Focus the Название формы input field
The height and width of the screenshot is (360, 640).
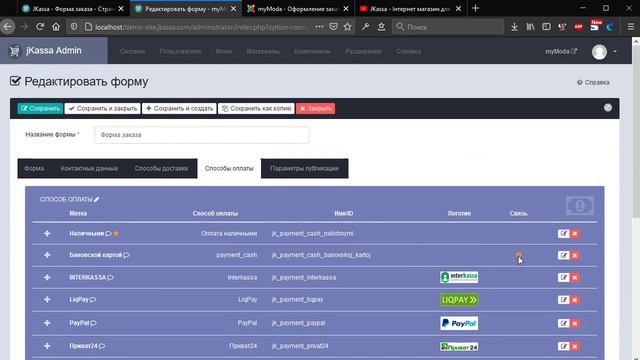202,135
